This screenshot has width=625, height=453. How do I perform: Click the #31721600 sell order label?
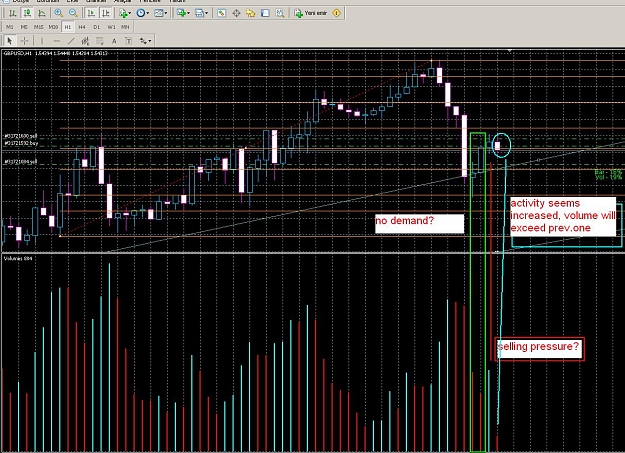point(21,136)
